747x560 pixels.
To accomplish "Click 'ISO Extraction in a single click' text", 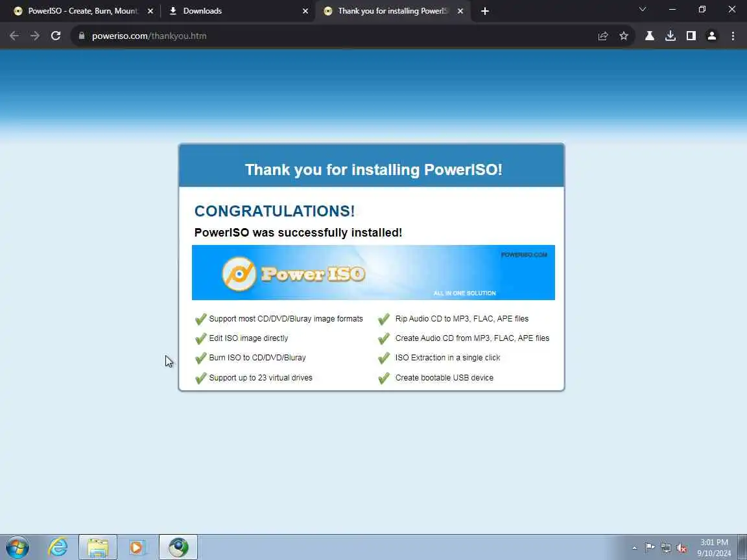I will [x=448, y=358].
